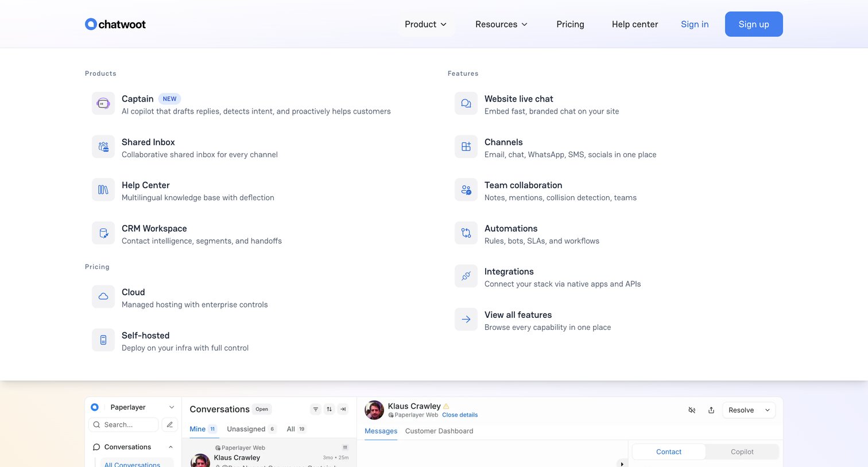Image resolution: width=868 pixels, height=467 pixels.
Task: Click the Sign in link
Action: pyautogui.click(x=695, y=24)
